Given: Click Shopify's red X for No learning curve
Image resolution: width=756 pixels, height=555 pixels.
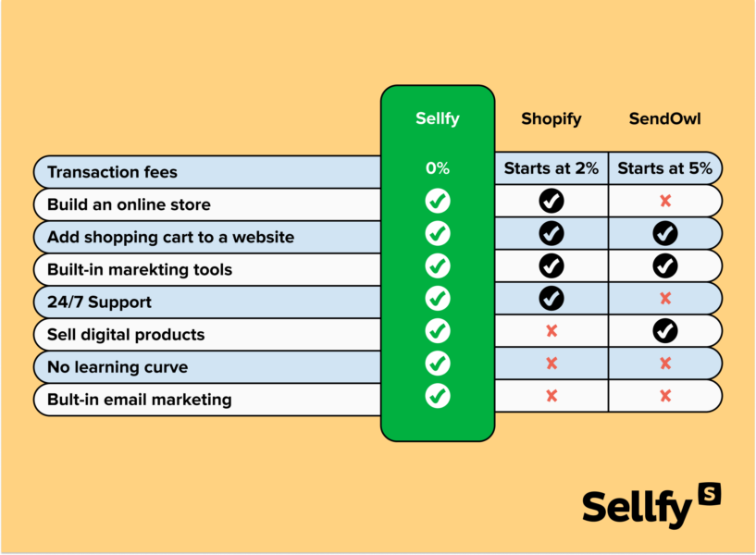Looking at the screenshot, I should point(552,364).
